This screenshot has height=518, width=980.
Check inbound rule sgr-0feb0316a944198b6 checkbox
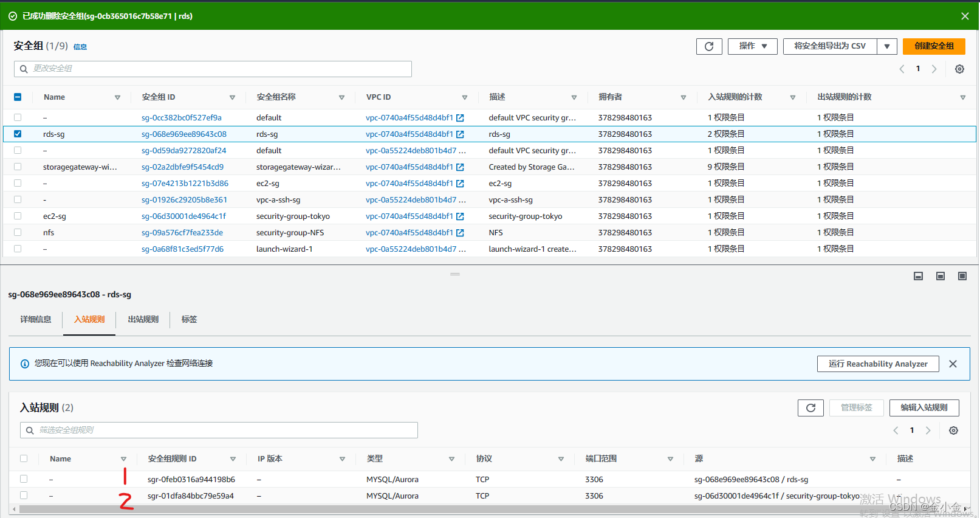24,479
